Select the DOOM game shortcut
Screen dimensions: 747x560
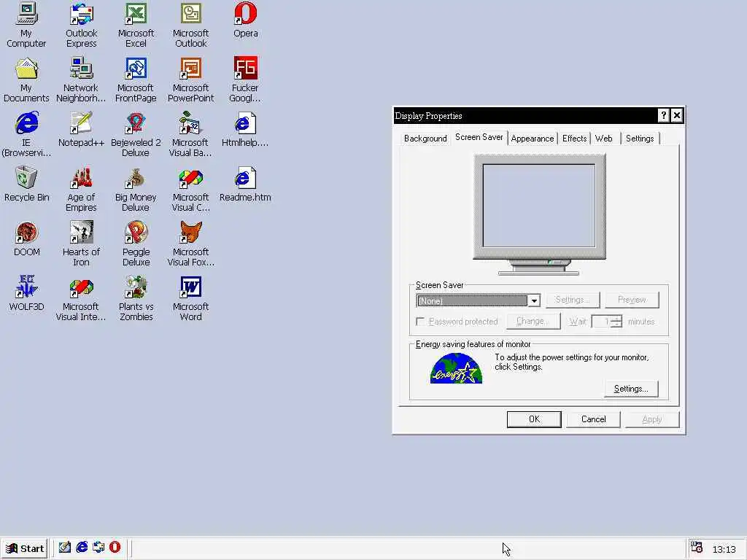26,239
